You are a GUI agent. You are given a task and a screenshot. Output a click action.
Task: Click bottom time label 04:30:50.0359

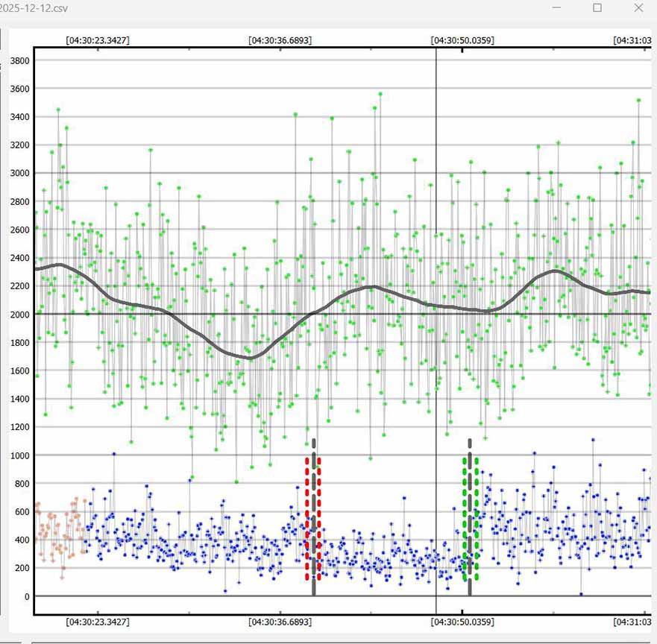coord(462,621)
